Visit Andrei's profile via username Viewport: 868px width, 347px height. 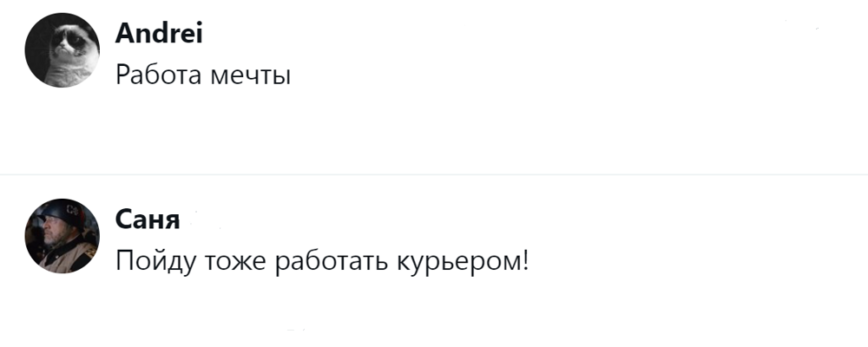(159, 34)
